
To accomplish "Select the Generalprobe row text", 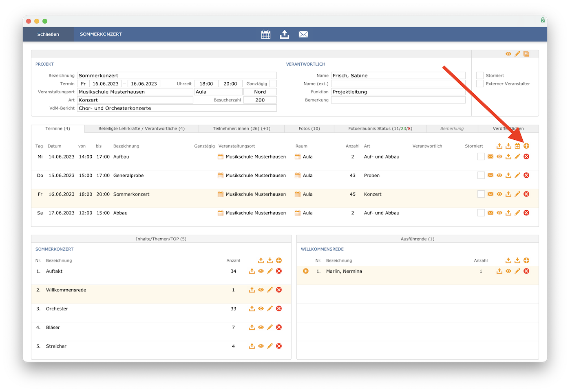I will (128, 176).
